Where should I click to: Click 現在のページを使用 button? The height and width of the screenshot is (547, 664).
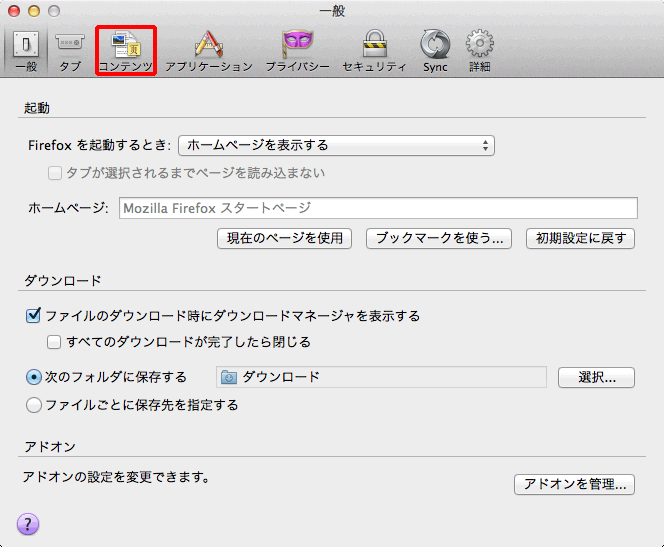tap(285, 238)
